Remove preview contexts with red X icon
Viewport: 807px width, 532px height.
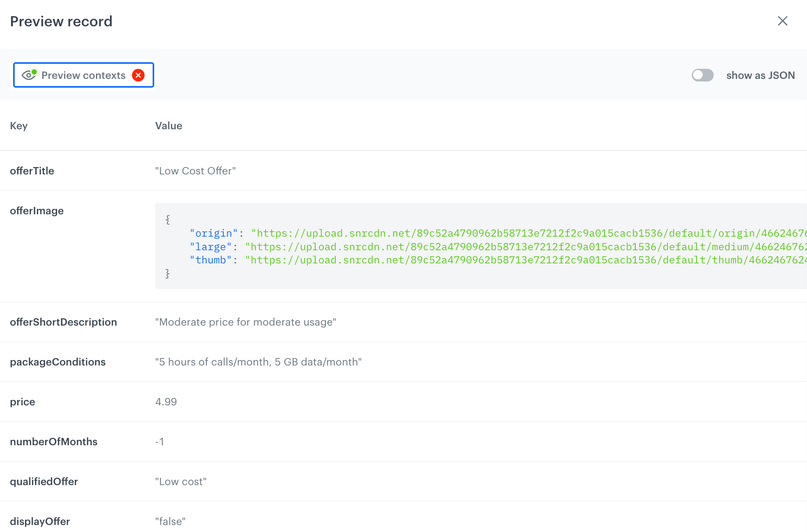tap(138, 75)
